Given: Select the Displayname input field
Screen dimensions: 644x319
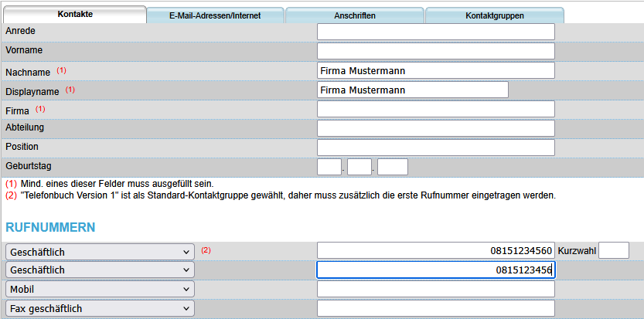Looking at the screenshot, I should [x=412, y=90].
